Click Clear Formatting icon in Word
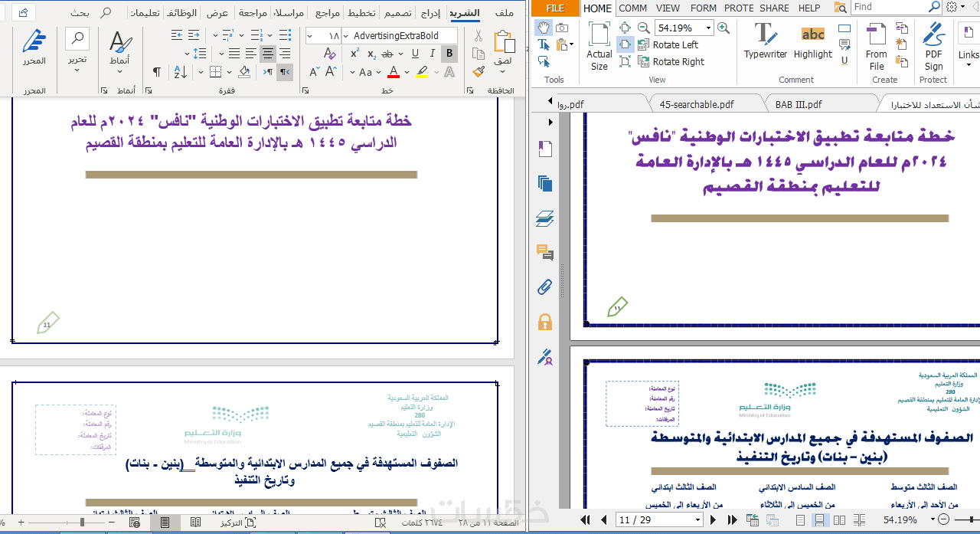 (x=330, y=54)
